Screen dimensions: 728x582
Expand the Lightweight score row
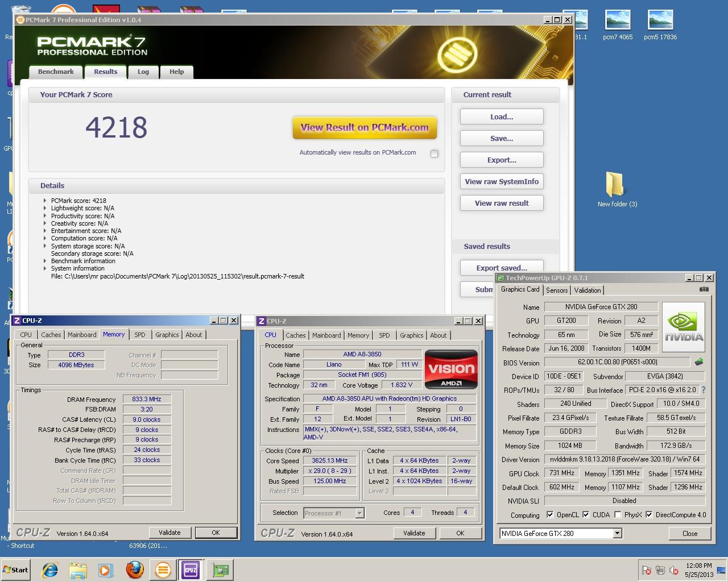(45, 208)
